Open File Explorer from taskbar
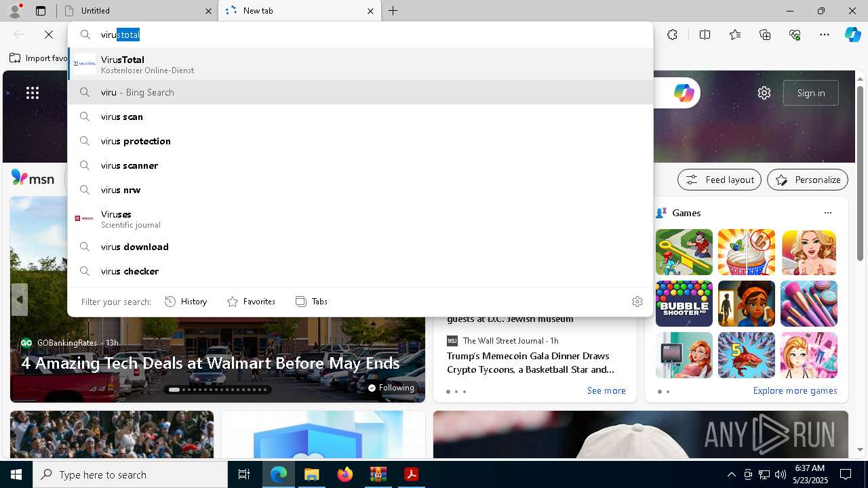This screenshot has height=488, width=868. [311, 474]
